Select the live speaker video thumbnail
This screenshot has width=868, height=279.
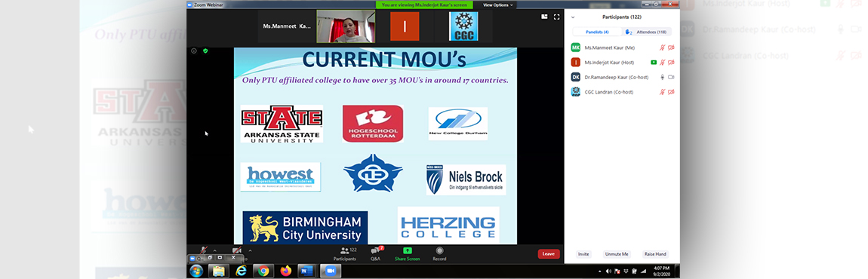[x=346, y=26]
